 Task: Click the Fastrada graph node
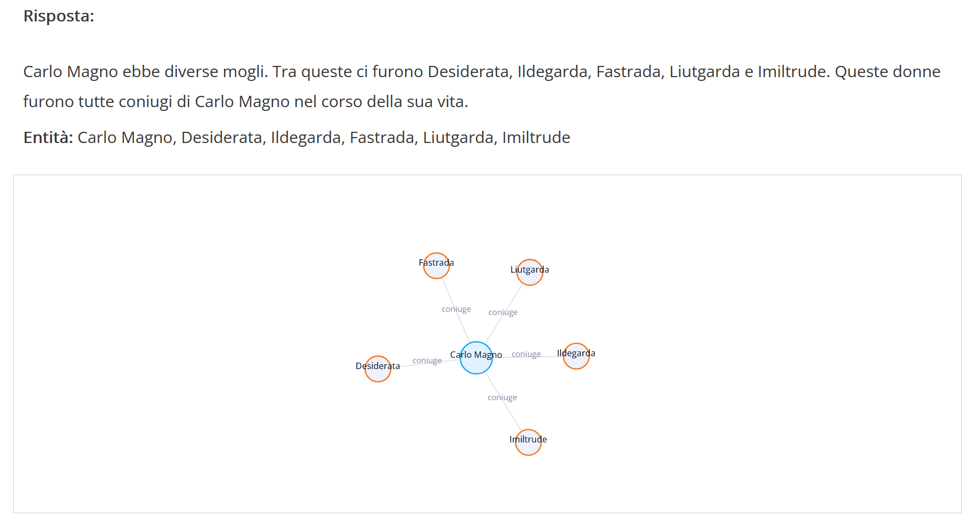click(x=436, y=266)
